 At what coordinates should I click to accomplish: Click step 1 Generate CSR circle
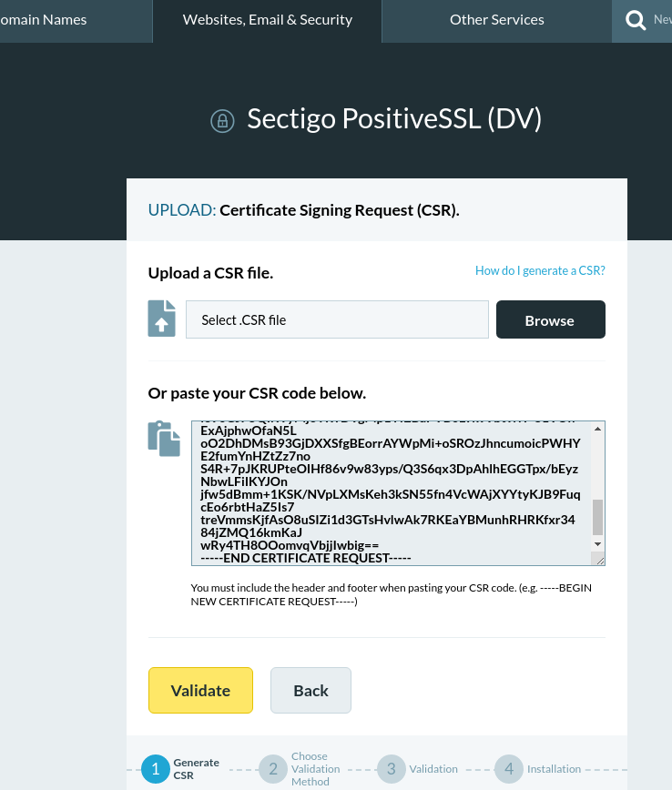click(x=156, y=769)
